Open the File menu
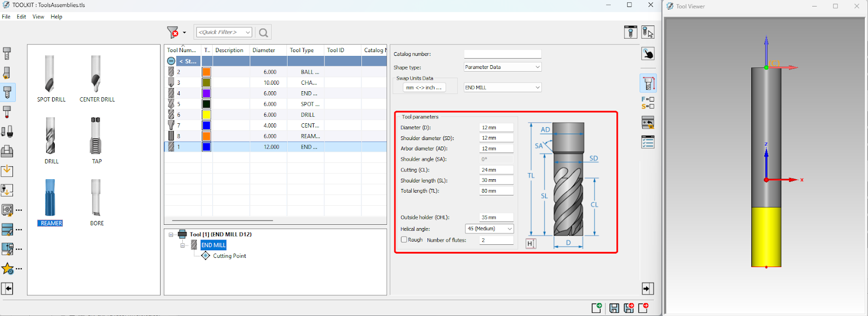The image size is (868, 316). [x=6, y=17]
